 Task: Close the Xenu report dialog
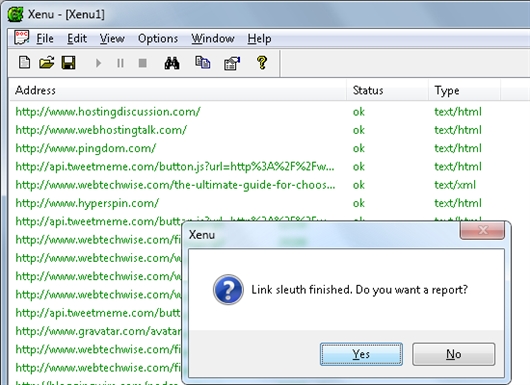click(483, 230)
